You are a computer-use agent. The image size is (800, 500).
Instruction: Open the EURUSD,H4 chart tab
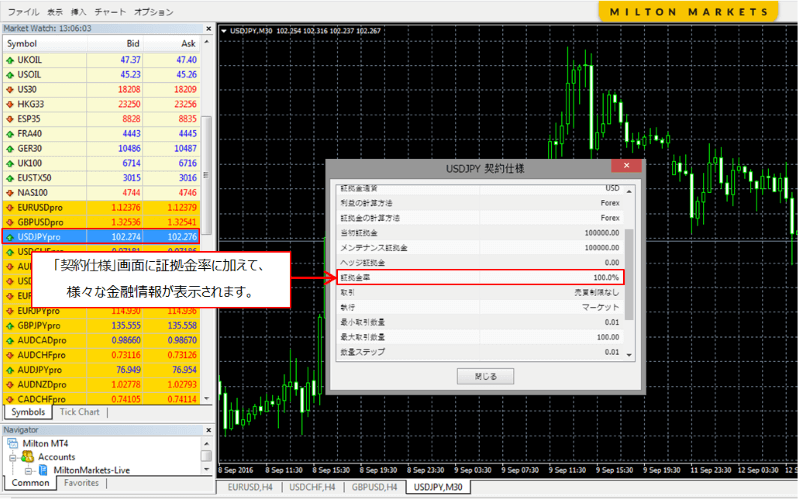click(x=250, y=487)
